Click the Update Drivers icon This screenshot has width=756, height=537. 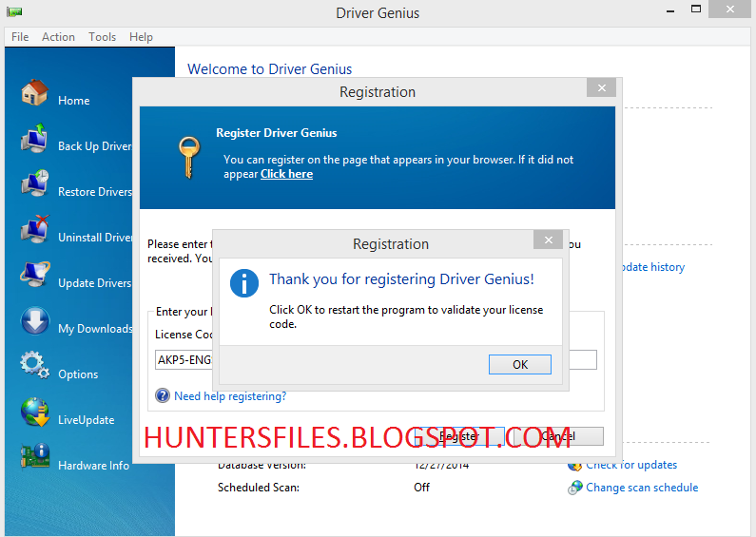coord(35,275)
